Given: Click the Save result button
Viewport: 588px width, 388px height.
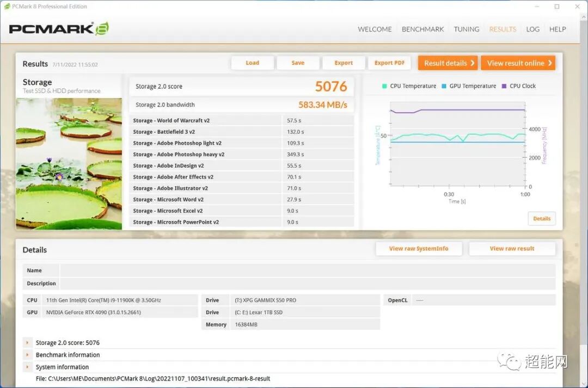Looking at the screenshot, I should pos(298,63).
